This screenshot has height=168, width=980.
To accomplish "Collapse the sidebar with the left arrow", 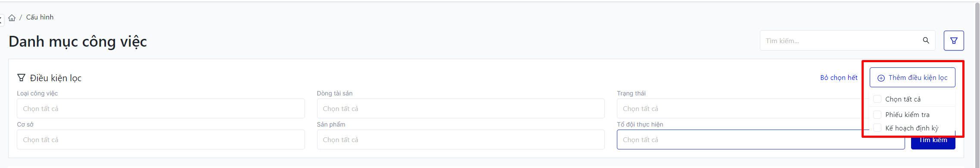I will coord(1,19).
